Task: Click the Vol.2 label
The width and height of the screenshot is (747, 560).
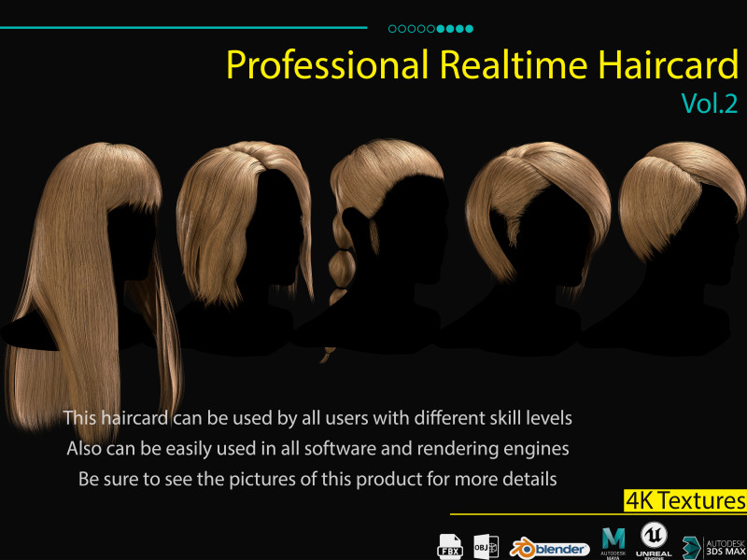Action: tap(709, 104)
